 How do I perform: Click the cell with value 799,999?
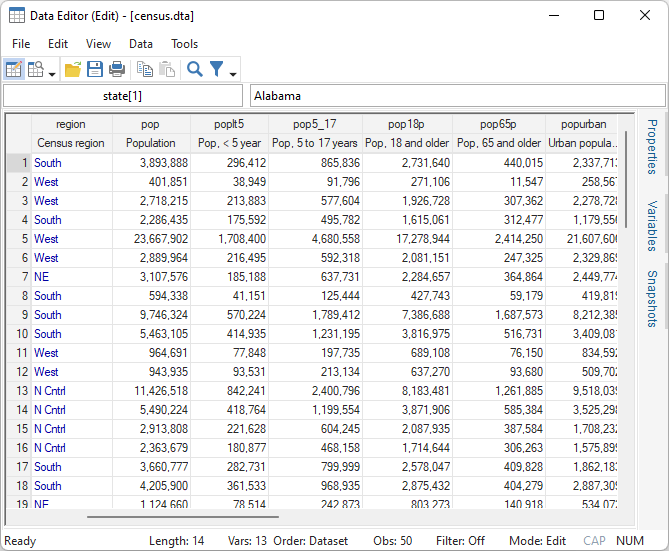pos(315,466)
